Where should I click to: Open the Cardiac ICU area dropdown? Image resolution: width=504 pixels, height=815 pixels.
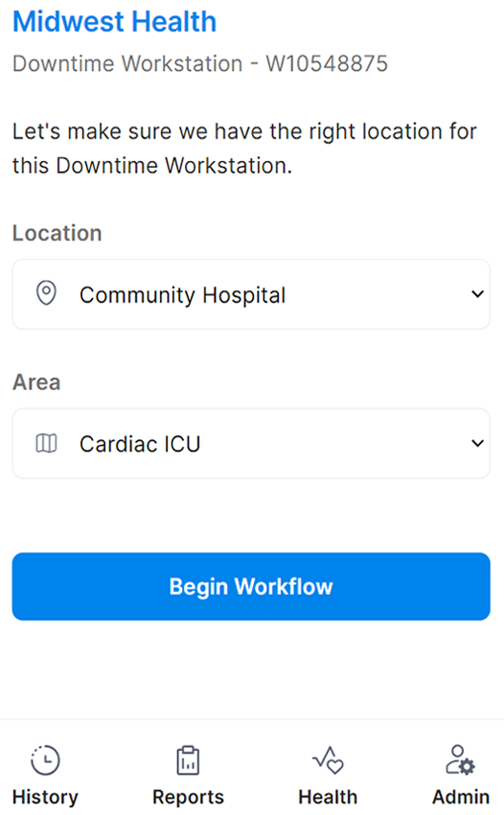coord(251,444)
